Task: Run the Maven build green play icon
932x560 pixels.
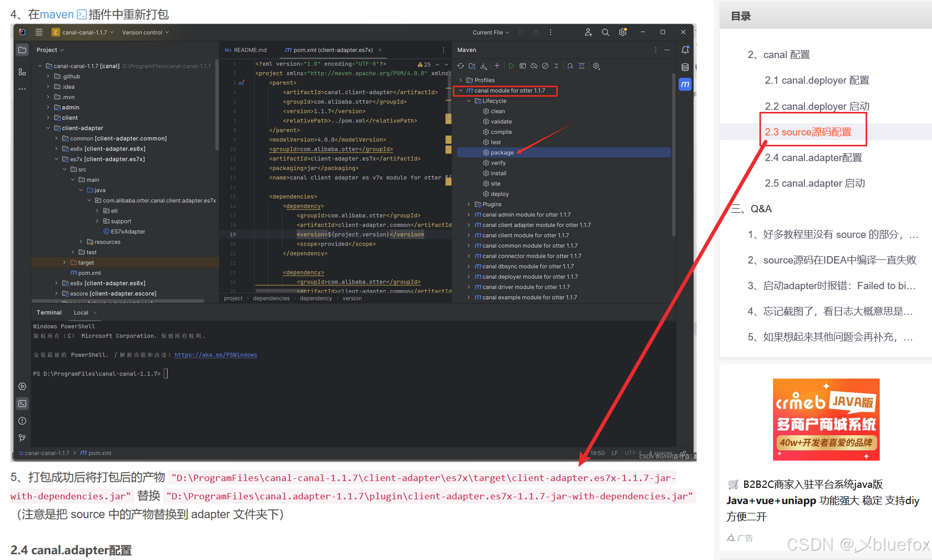Action: (x=512, y=66)
